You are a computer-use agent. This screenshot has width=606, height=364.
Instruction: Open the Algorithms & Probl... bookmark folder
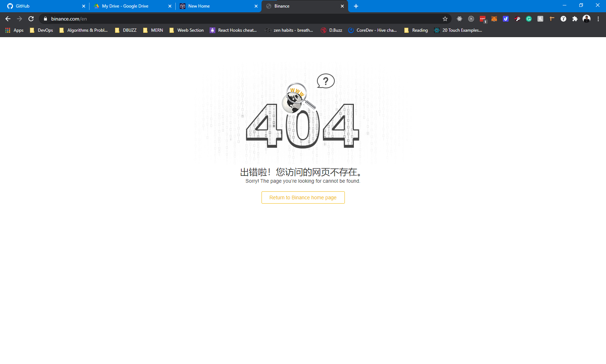tap(84, 30)
